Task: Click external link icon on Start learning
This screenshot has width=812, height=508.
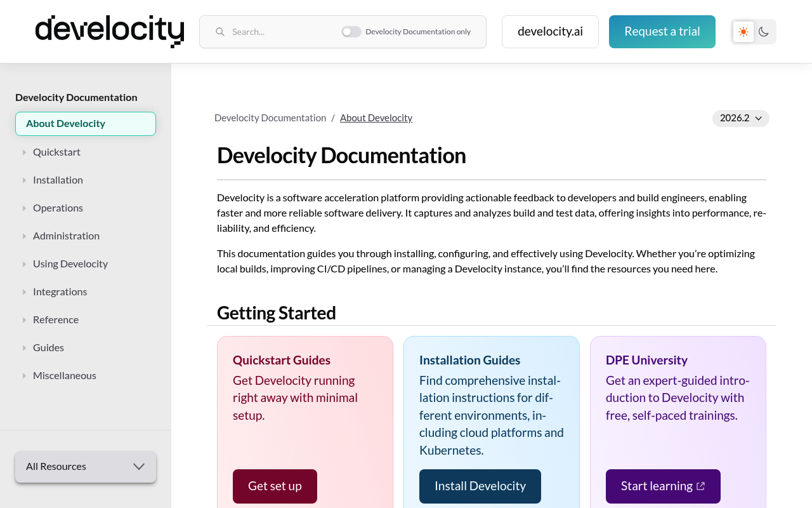Action: coord(701,486)
